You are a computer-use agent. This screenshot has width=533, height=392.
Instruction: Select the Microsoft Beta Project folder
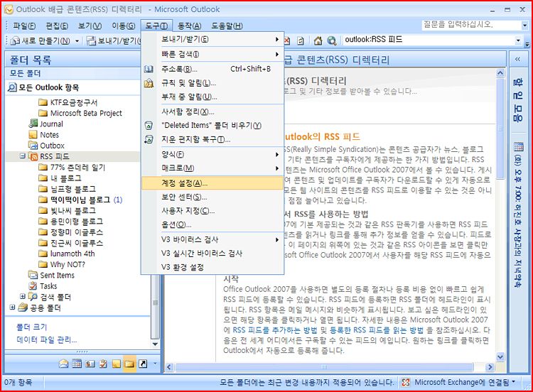[x=86, y=113]
